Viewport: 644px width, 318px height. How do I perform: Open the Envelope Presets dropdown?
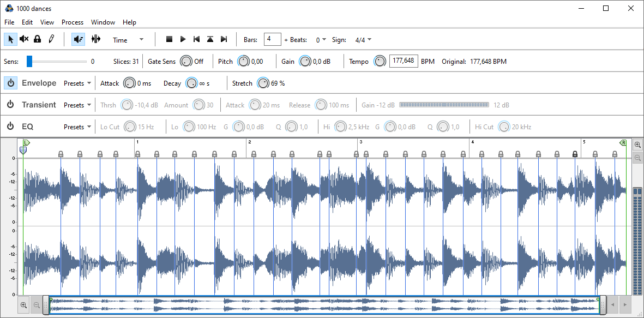[x=77, y=83]
